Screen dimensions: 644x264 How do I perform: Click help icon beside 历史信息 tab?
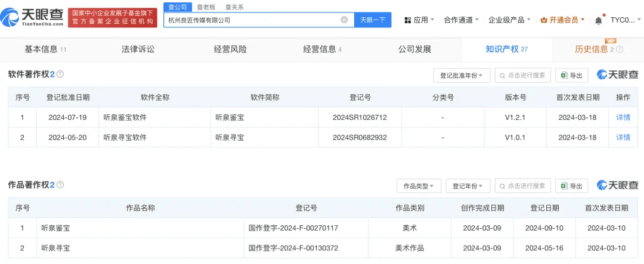[x=620, y=49]
